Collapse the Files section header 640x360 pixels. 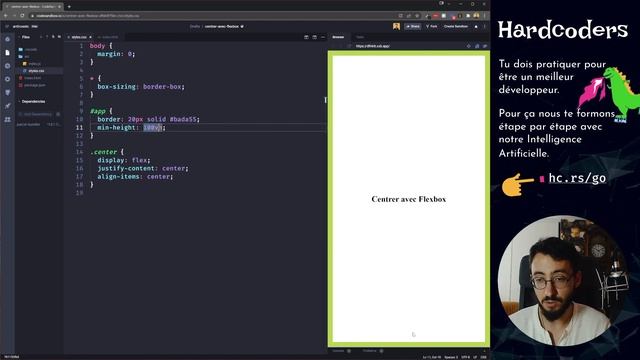(26, 37)
